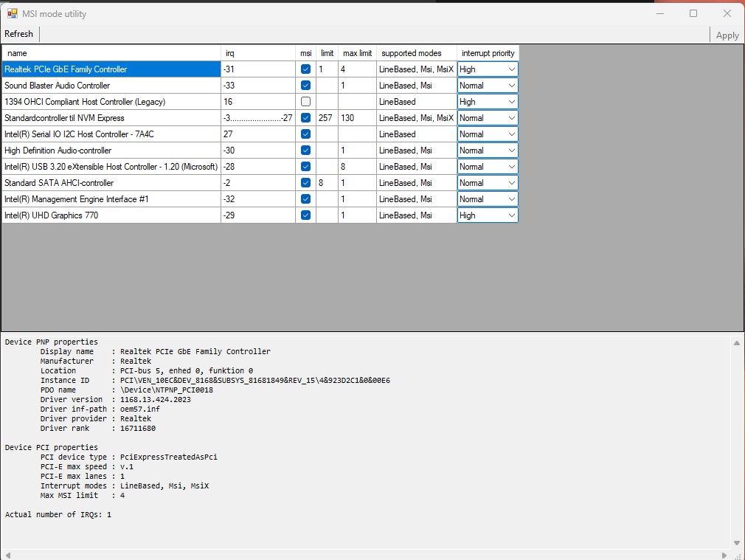Click the interrupt priority column header
The width and height of the screenshot is (745, 560).
[488, 53]
